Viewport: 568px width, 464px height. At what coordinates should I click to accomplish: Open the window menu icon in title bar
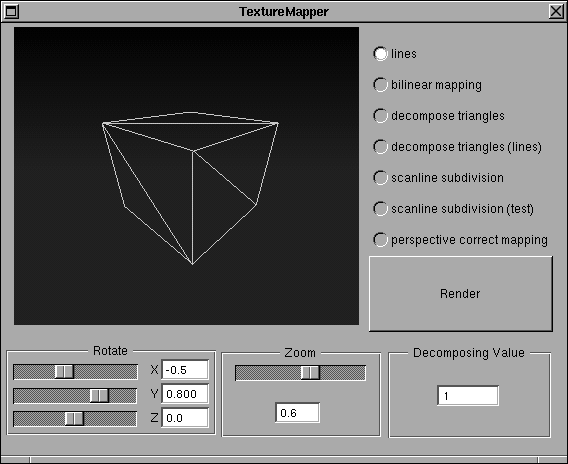click(x=11, y=12)
